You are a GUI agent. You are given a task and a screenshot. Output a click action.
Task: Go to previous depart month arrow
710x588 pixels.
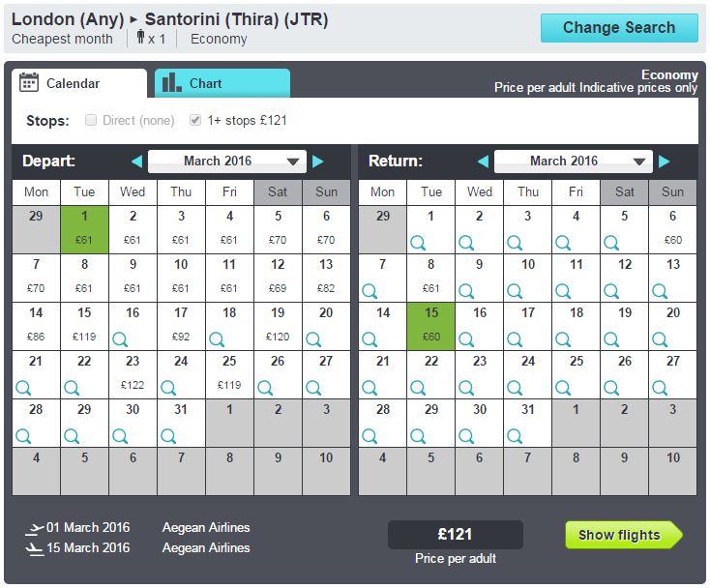coord(136,162)
